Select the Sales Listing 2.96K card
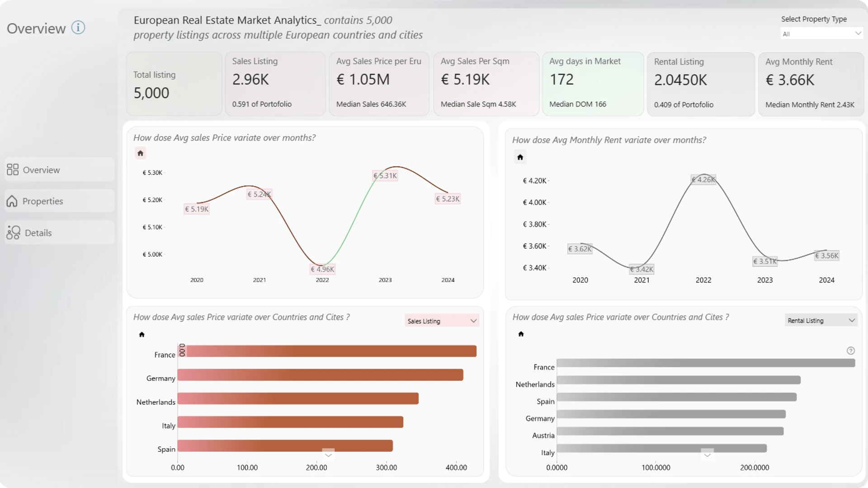868x488 pixels. tap(275, 84)
